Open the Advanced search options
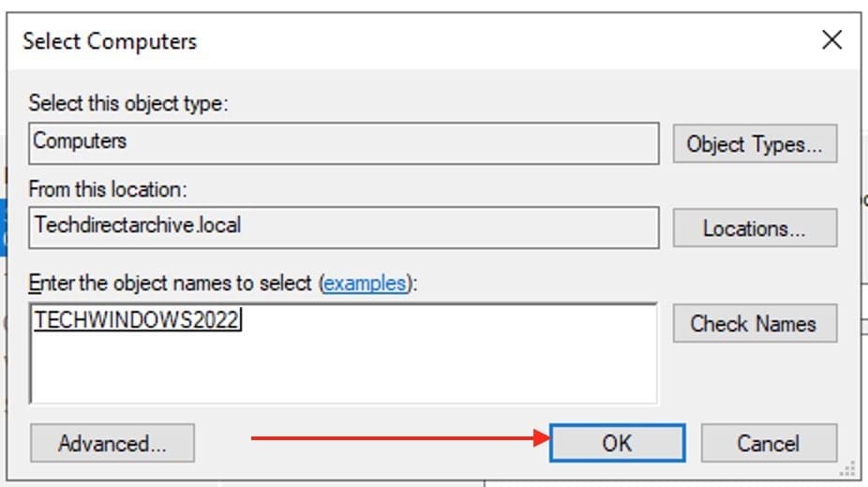This screenshot has width=868, height=487. coord(112,443)
